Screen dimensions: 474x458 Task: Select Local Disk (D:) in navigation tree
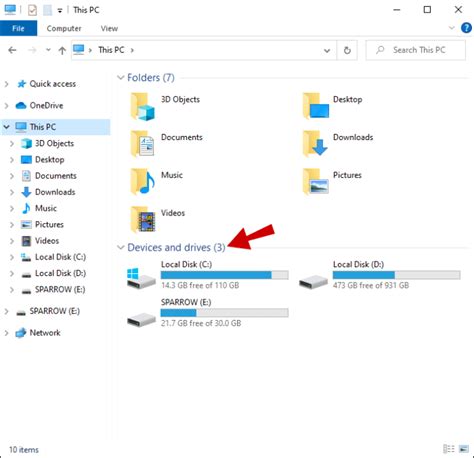click(x=60, y=273)
